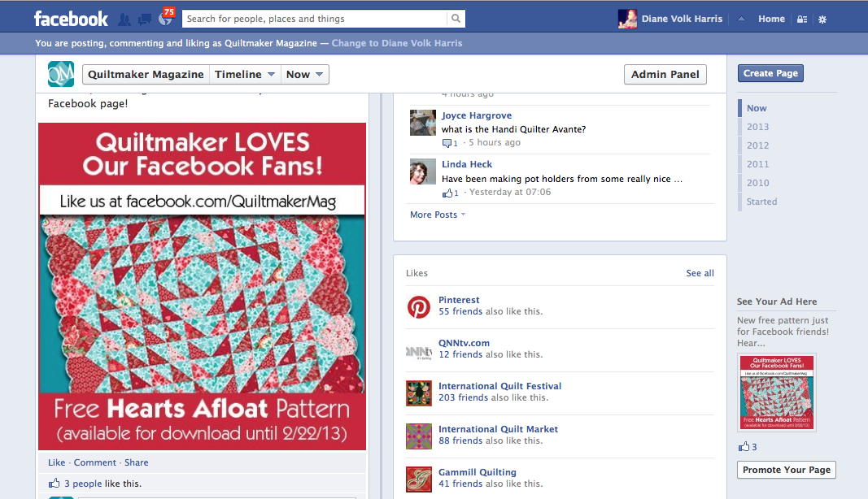This screenshot has width=868, height=499.
Task: Jump to 2013 in timeline navigation
Action: click(x=757, y=127)
